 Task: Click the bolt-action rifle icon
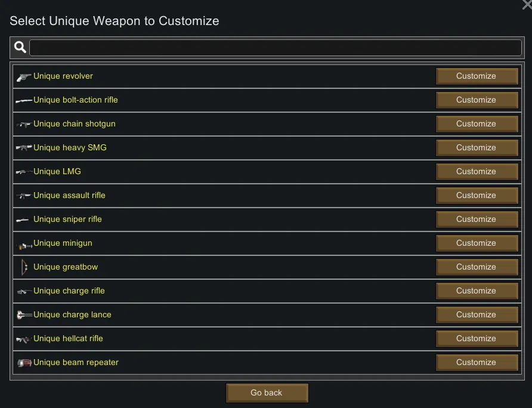tap(24, 100)
